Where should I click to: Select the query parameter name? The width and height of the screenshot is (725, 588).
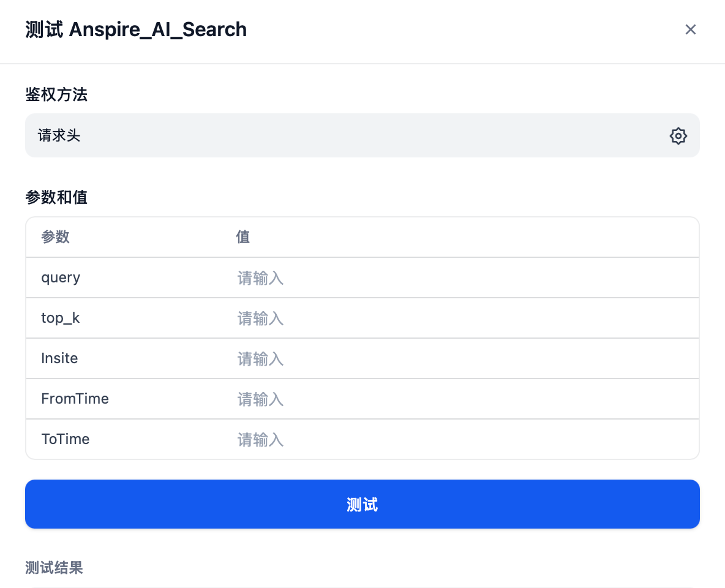click(x=61, y=278)
